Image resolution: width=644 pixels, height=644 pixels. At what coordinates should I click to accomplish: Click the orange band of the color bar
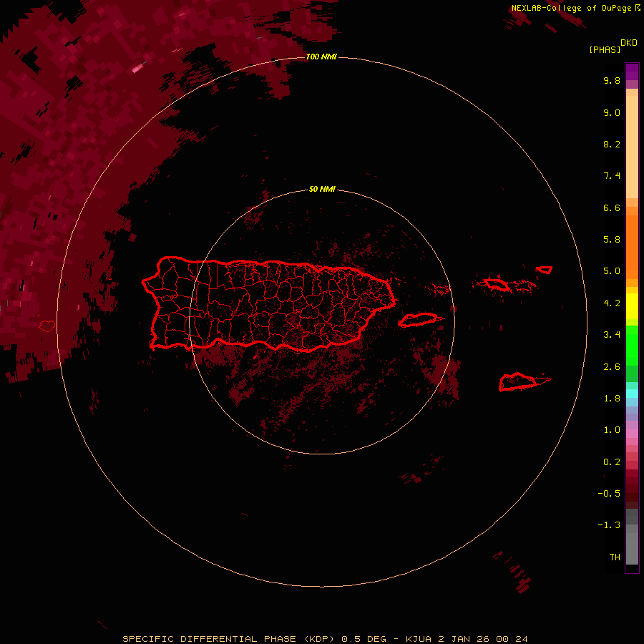click(632, 246)
